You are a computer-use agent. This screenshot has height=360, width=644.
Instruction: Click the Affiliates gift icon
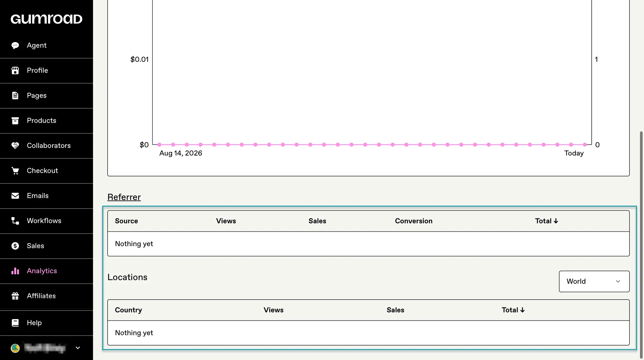click(x=15, y=296)
